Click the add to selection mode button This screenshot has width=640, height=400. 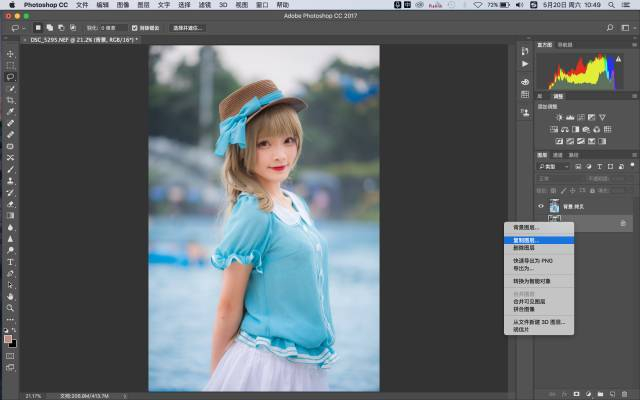49,28
